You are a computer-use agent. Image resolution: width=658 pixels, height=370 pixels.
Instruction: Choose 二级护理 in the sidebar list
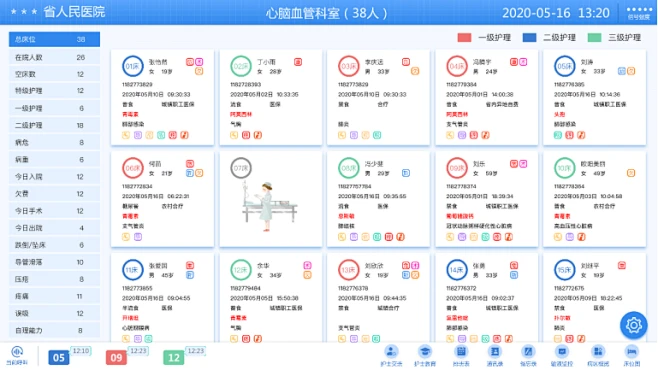54,125
